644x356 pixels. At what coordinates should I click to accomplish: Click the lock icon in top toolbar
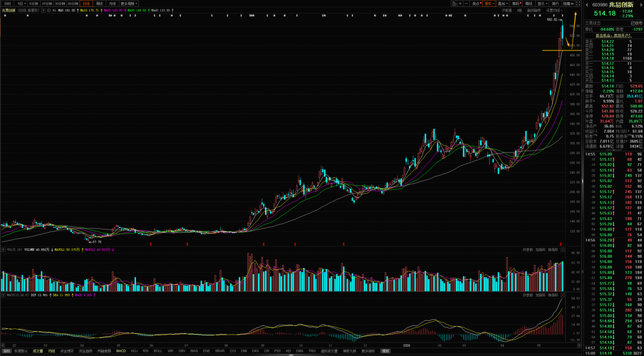(454, 4)
